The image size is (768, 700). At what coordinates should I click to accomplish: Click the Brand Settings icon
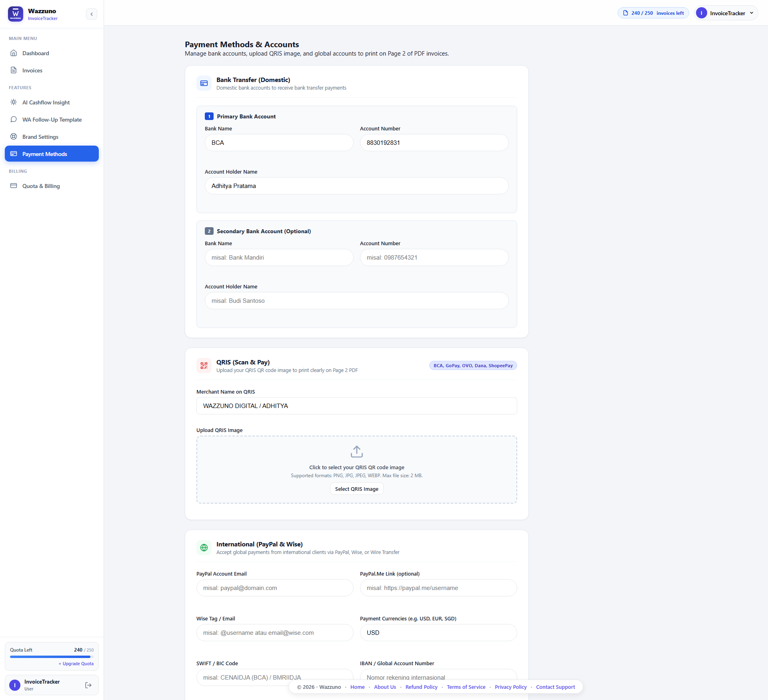click(14, 137)
